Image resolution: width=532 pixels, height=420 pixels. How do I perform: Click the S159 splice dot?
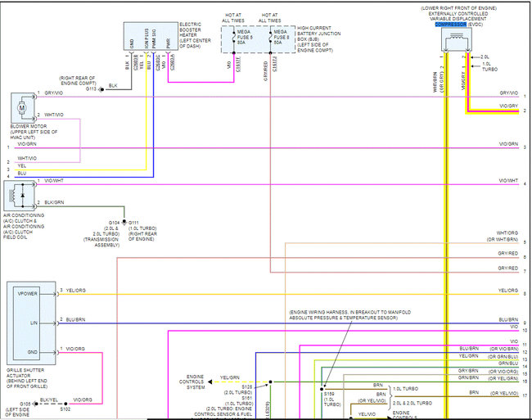322,389
